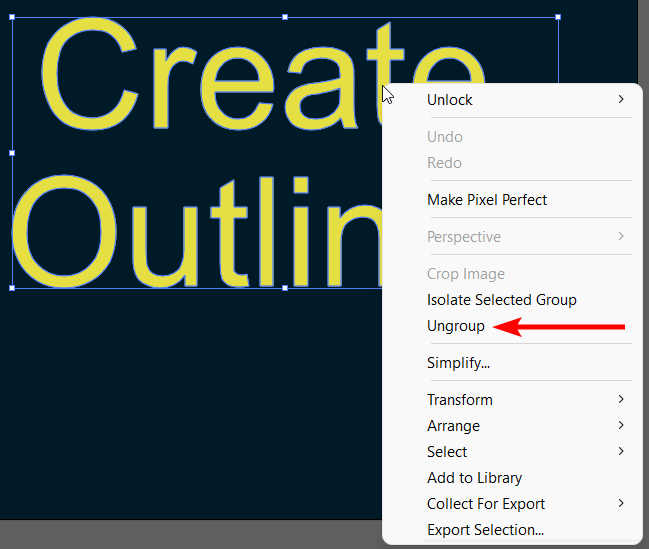Click the bottom-center bounding box handle
The image size is (649, 549).
tap(285, 288)
